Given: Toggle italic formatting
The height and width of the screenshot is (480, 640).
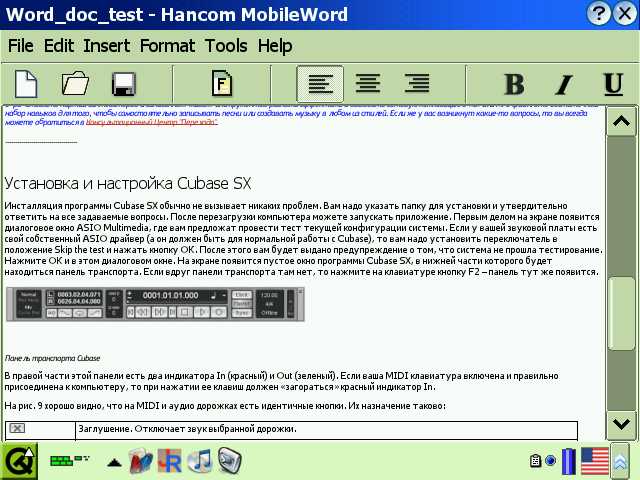Looking at the screenshot, I should pyautogui.click(x=564, y=84).
